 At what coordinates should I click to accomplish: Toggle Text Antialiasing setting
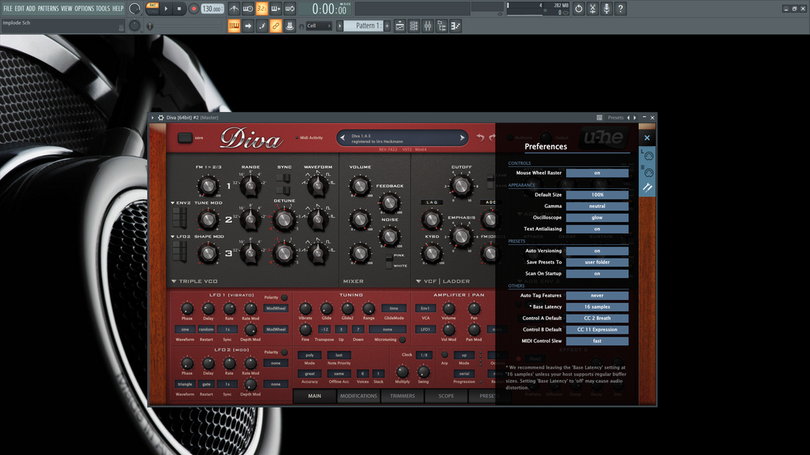point(597,229)
